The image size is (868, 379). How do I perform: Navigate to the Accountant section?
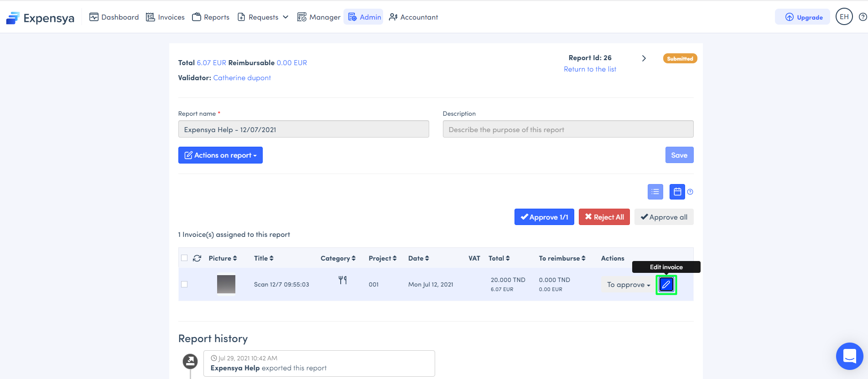[x=413, y=17]
